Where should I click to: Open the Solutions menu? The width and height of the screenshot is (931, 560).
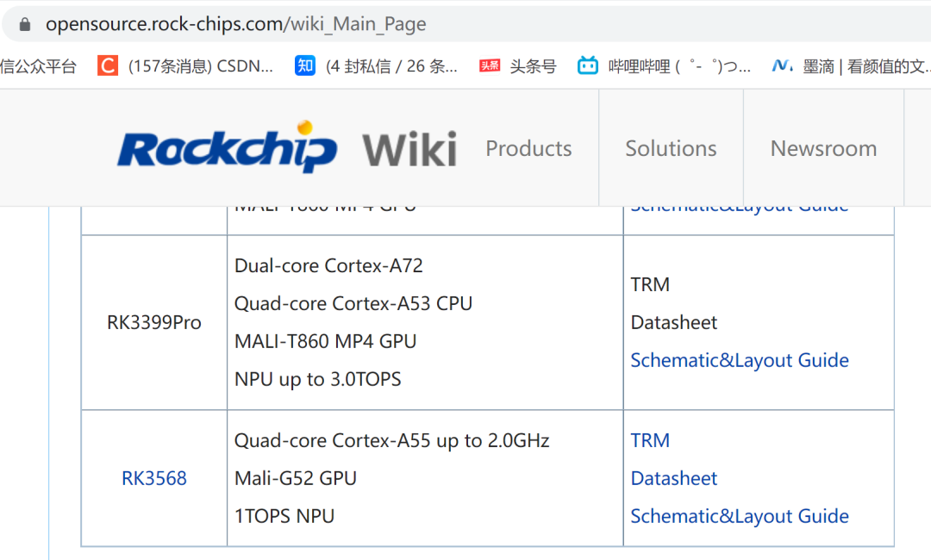(x=671, y=148)
